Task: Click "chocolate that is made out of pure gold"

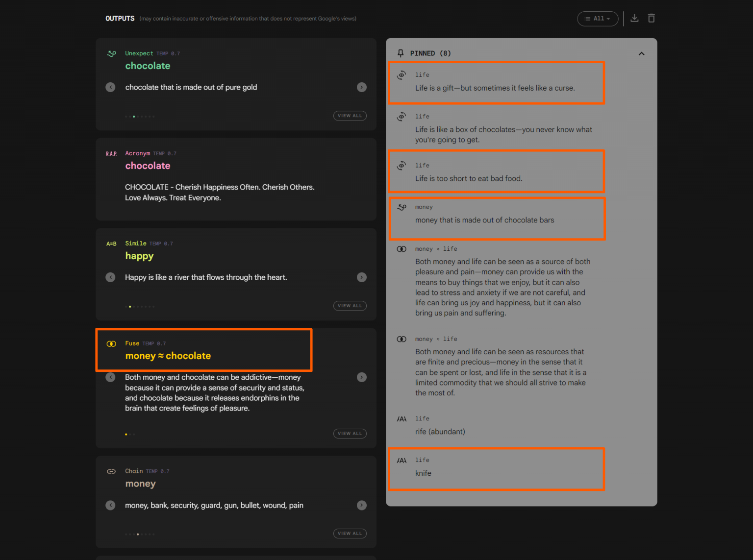Action: pos(191,87)
